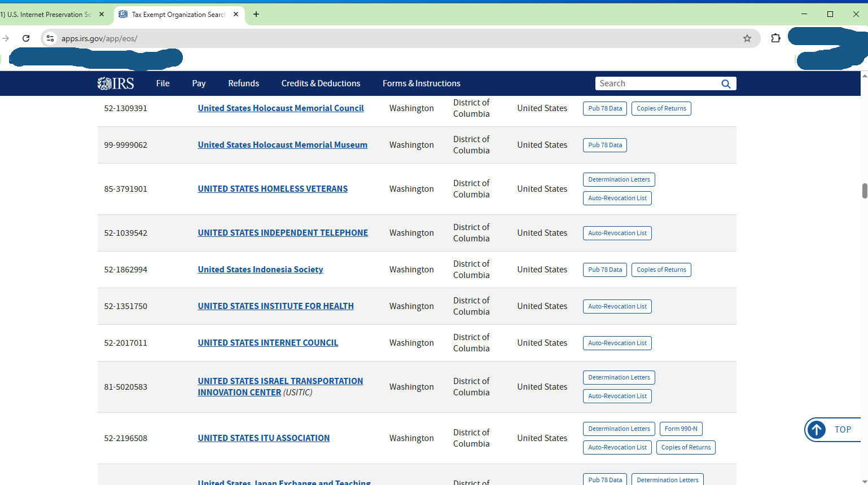Click Determination Letters for Israel Transportation Innovation Center
This screenshot has width=868, height=485.
click(x=619, y=377)
